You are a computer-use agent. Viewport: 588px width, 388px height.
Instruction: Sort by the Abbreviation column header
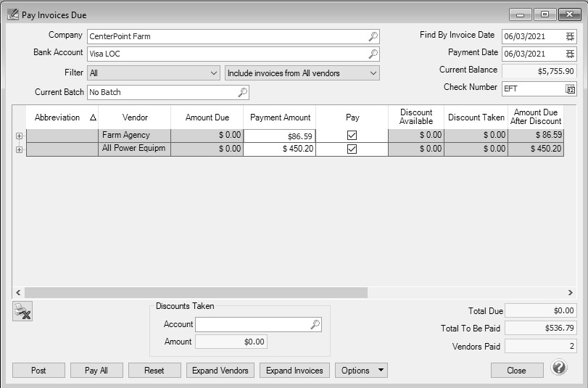pos(58,117)
